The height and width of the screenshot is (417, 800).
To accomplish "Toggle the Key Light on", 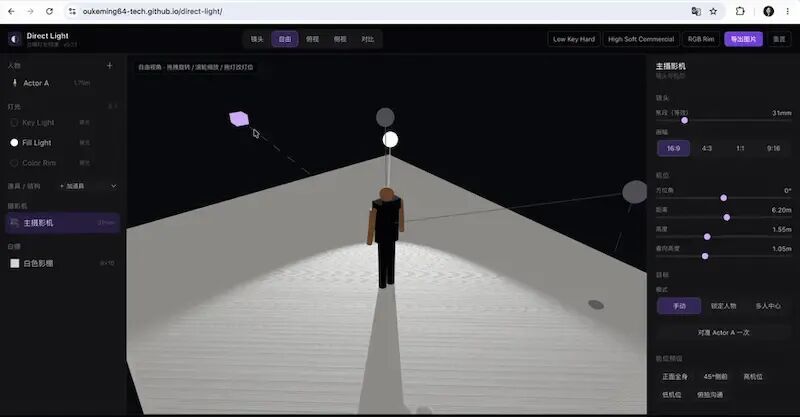I will click(x=14, y=122).
